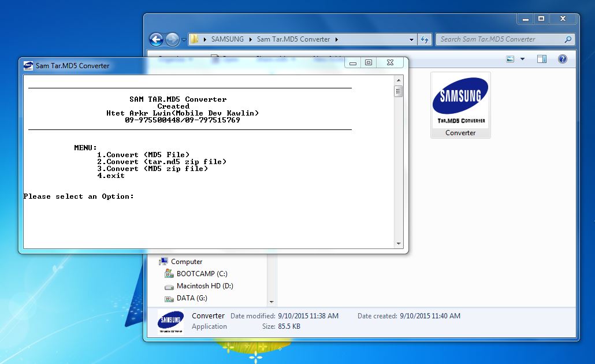Screen dimensions: 595x364
Task: Change the folder view layout
Action: (509, 58)
